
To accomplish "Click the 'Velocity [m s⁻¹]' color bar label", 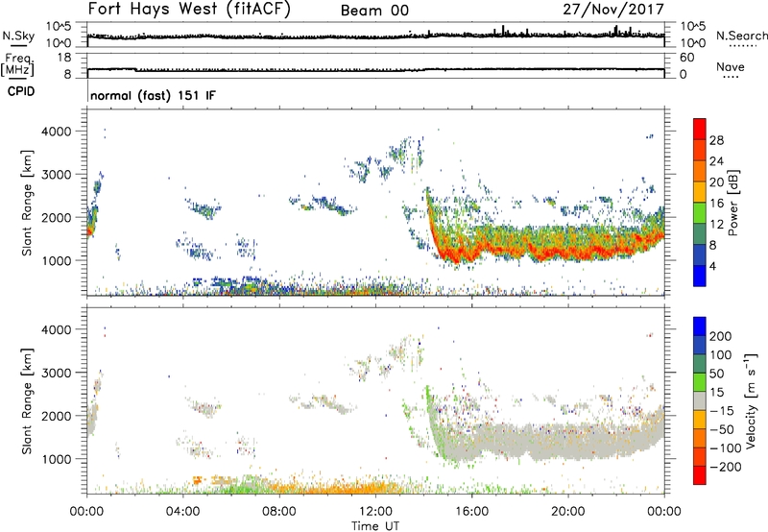I will coord(751,400).
